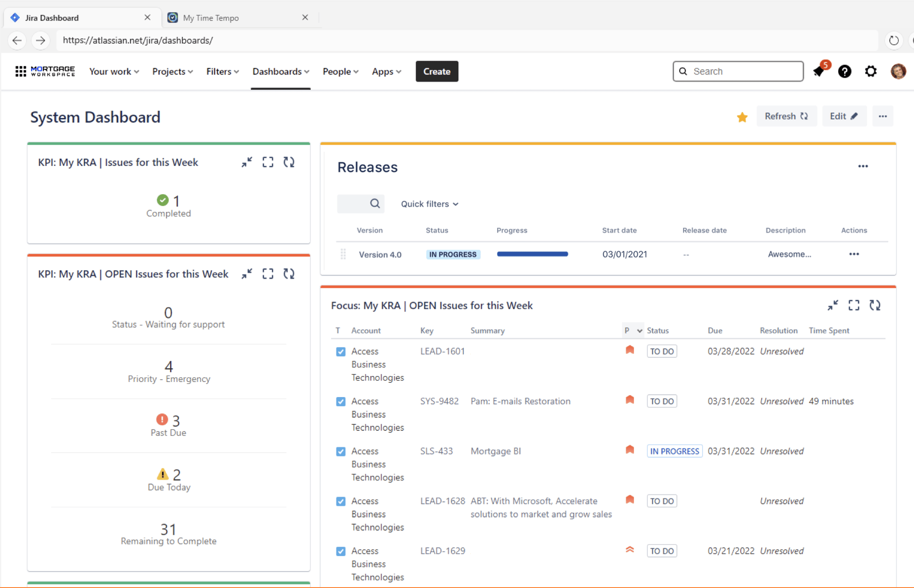Switch to the My Time Tempo tab

[211, 18]
